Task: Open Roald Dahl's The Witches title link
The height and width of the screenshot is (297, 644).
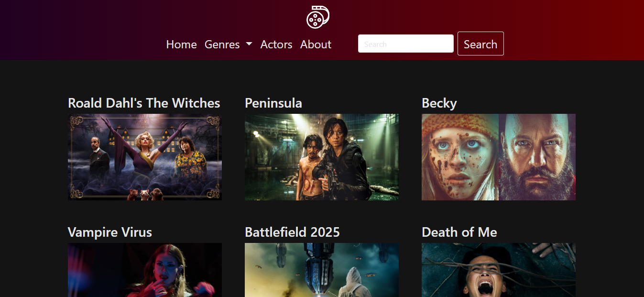Action: click(144, 103)
